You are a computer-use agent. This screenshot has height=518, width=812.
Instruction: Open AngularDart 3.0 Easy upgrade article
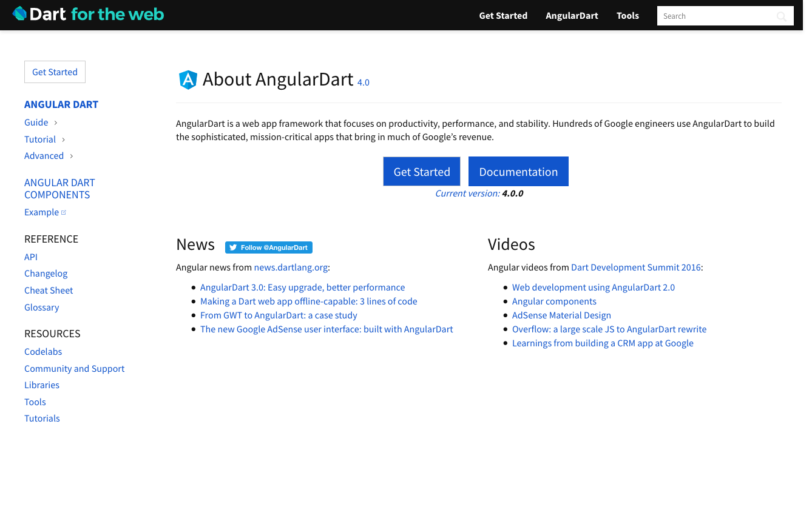(303, 288)
